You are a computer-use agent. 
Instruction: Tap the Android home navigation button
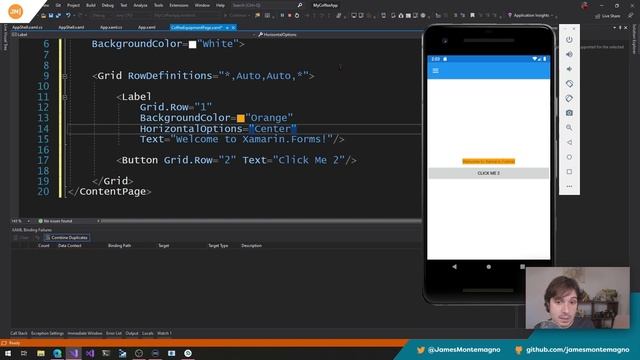pyautogui.click(x=489, y=267)
